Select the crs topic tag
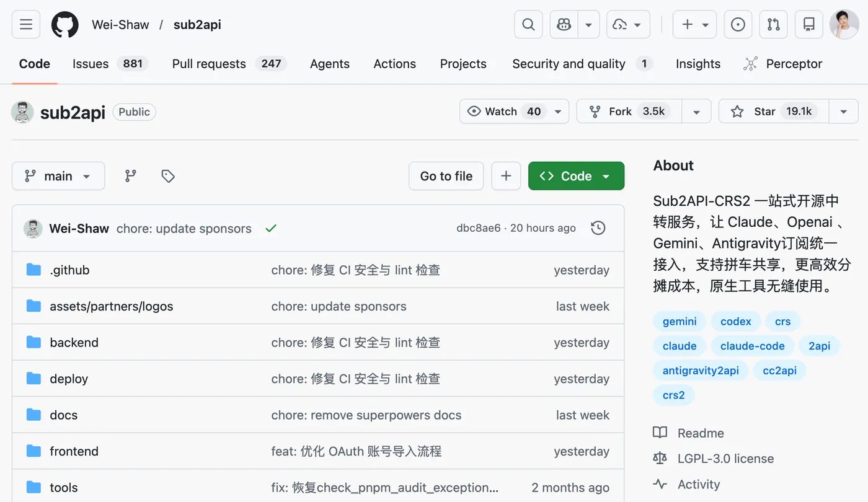This screenshot has height=502, width=868. click(x=783, y=322)
